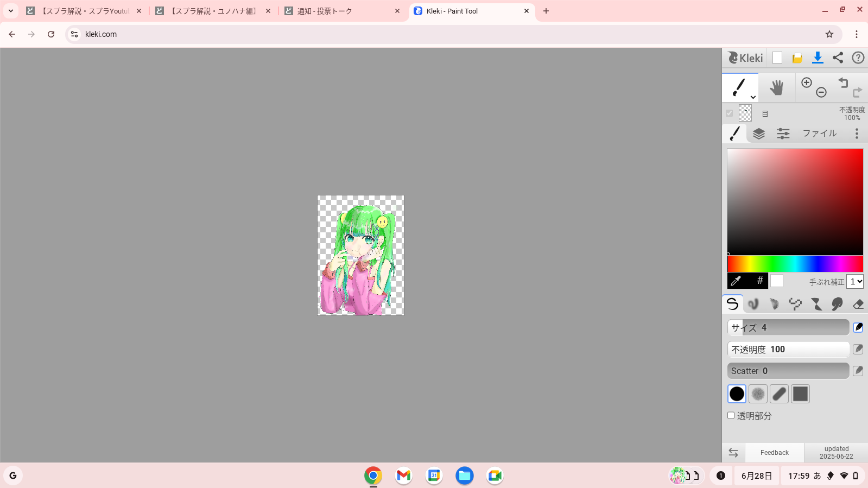Select the pen brush type
Screen dimensions: 868x488
(733, 304)
